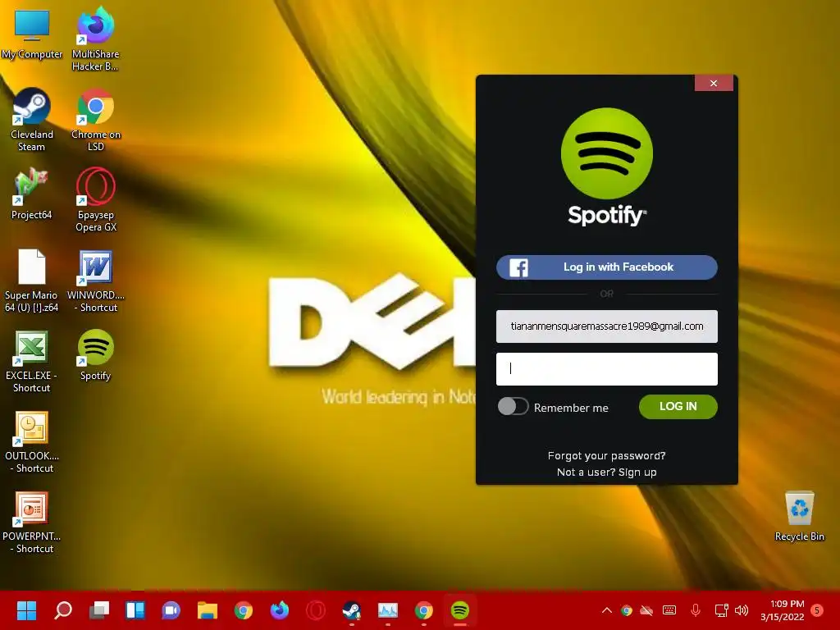Select Super Mario 64 z64 file
The height and width of the screenshot is (630, 840).
(32, 281)
